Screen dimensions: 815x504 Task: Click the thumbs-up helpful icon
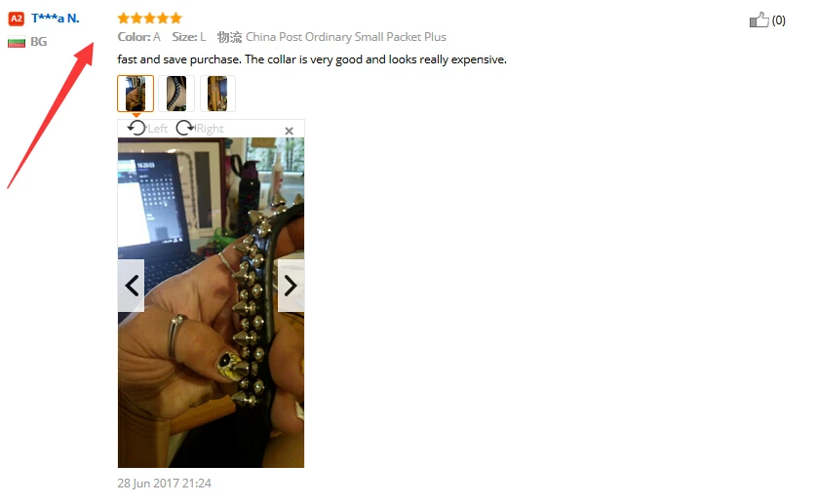coord(758,19)
